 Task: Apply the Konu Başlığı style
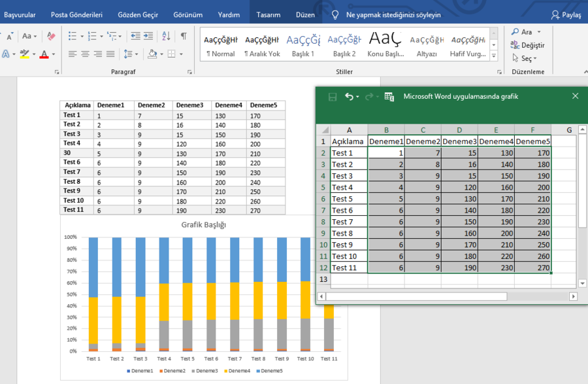(385, 46)
